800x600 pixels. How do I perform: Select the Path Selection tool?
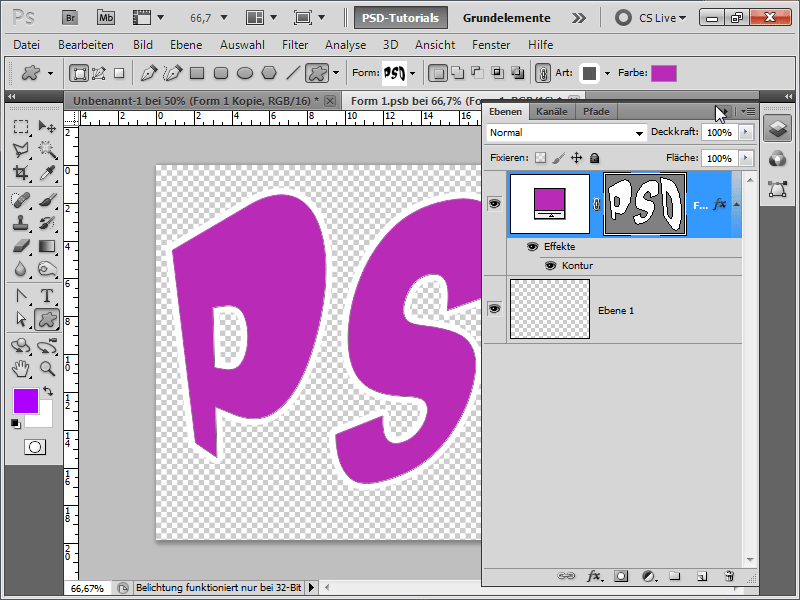click(20, 319)
